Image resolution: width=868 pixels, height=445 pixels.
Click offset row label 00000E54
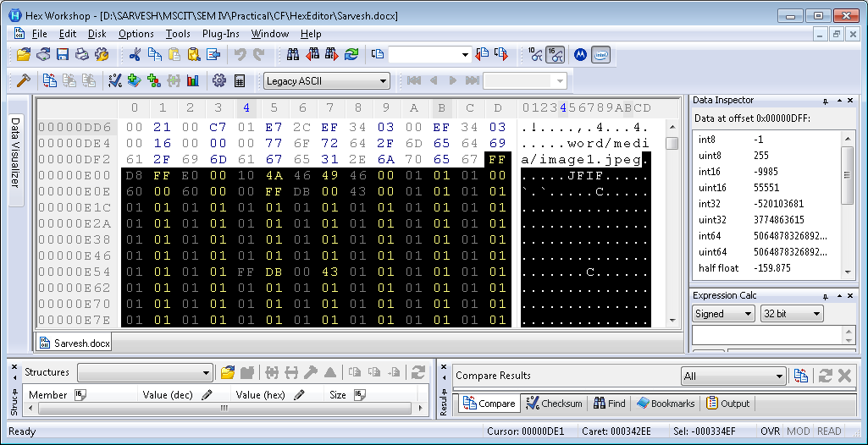point(75,272)
